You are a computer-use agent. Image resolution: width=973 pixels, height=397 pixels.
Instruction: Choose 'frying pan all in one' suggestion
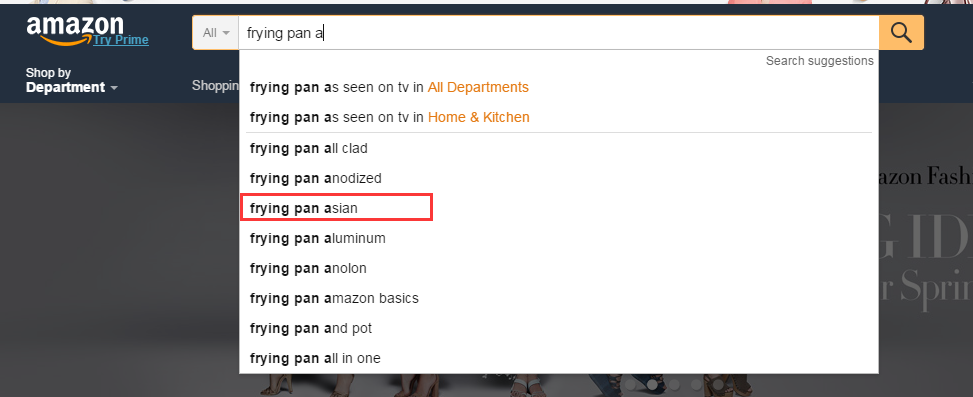(x=558, y=358)
